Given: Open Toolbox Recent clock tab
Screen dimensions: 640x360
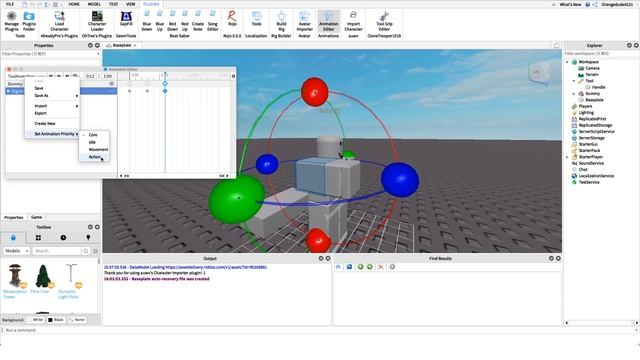Looking at the screenshot, I should (x=63, y=238).
